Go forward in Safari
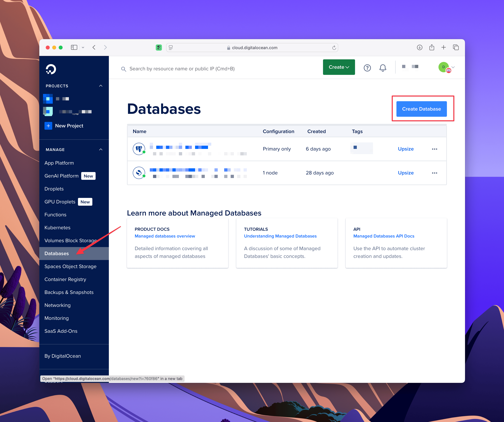The width and height of the screenshot is (504, 422). pos(105,48)
